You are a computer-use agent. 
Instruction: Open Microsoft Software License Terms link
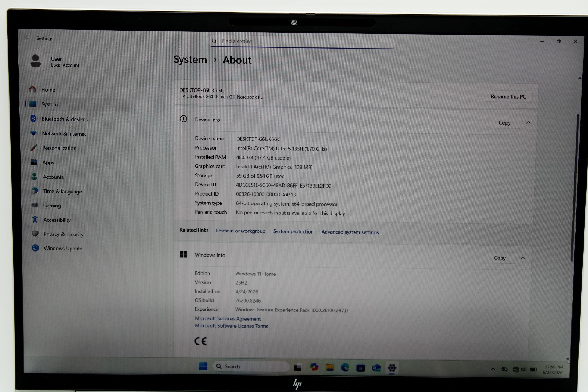[x=232, y=326]
